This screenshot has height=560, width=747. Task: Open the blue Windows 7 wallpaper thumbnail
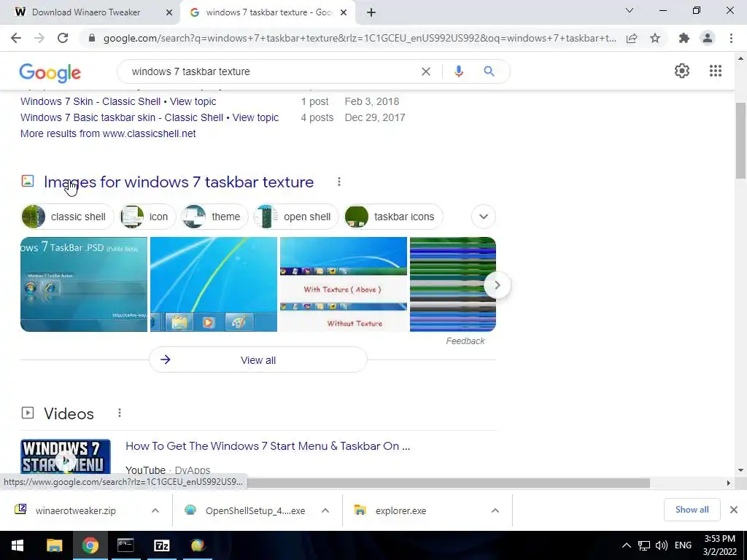coord(214,284)
